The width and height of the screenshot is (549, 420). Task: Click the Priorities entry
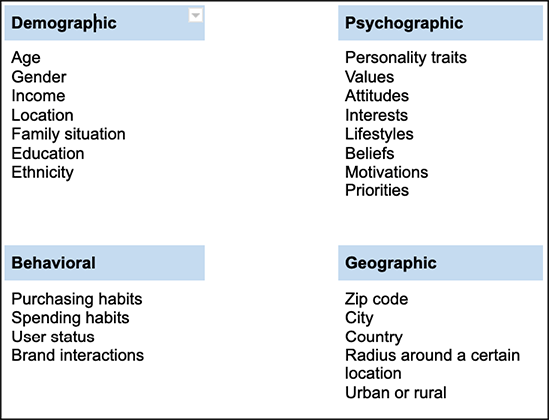(x=377, y=190)
